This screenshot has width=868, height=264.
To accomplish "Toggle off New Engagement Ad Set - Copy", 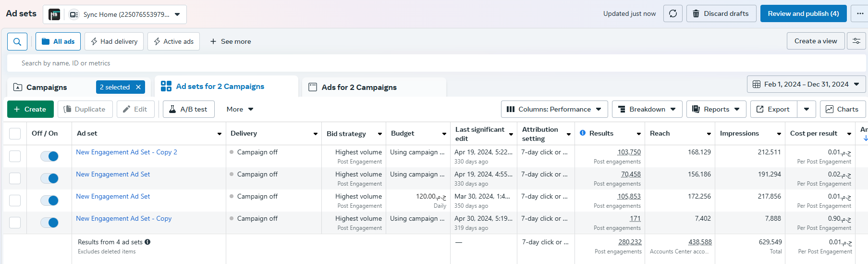I will (x=49, y=223).
